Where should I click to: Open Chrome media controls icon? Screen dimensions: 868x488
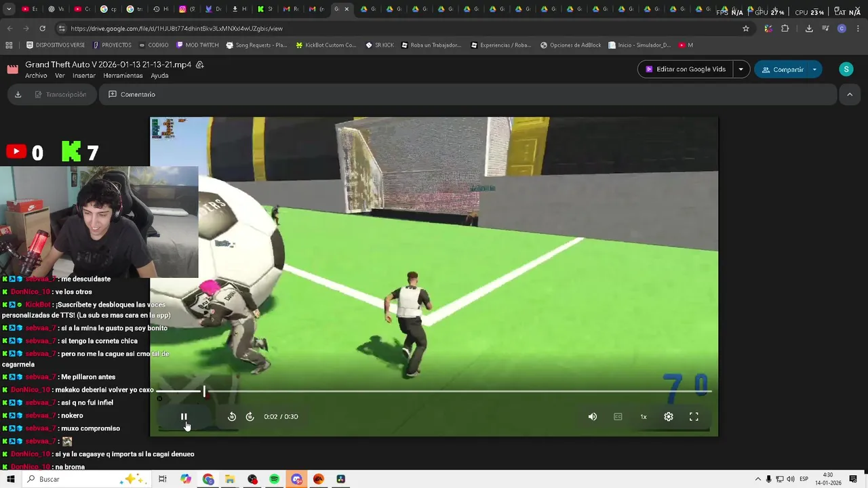(x=825, y=28)
